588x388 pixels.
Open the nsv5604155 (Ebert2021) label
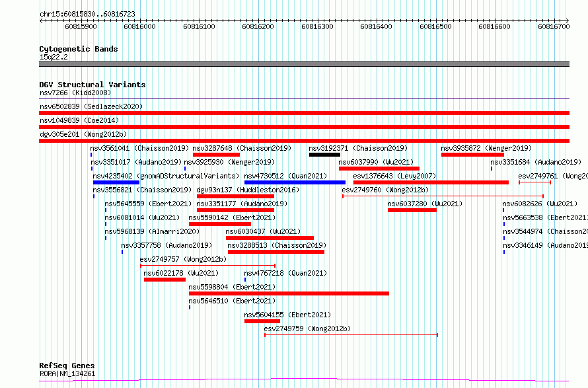pyautogui.click(x=287, y=315)
